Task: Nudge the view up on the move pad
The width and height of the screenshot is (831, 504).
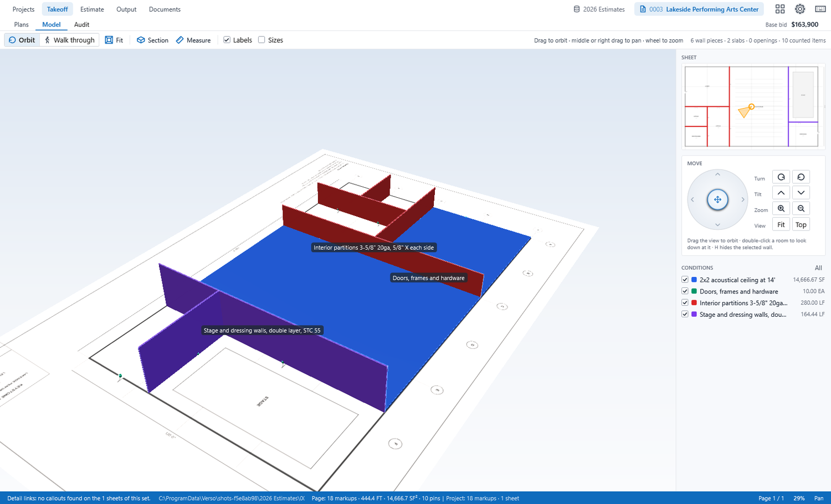Action: click(717, 174)
